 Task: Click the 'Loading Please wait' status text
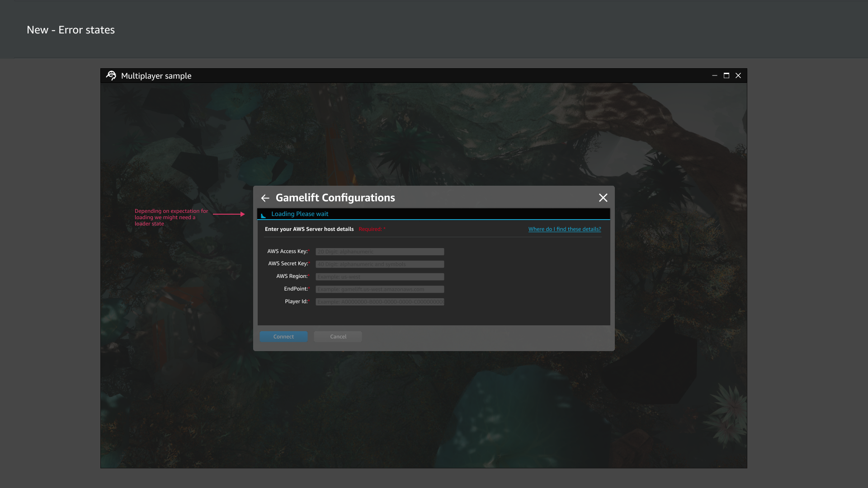(x=300, y=214)
